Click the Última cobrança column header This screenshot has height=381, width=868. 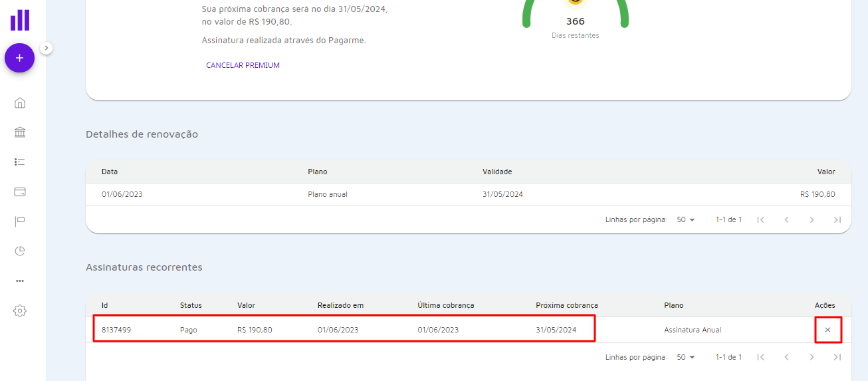click(446, 305)
